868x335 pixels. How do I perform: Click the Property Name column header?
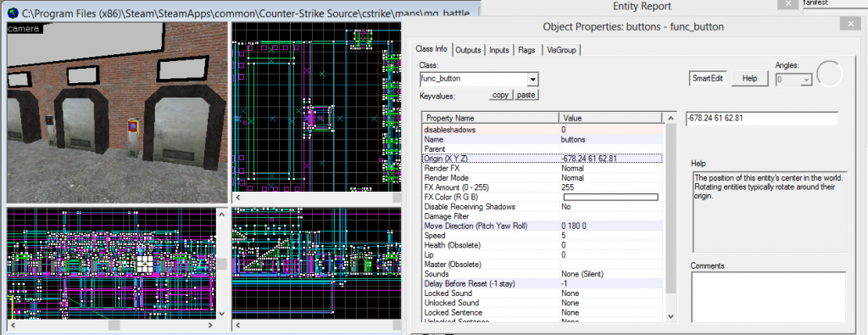pos(491,118)
